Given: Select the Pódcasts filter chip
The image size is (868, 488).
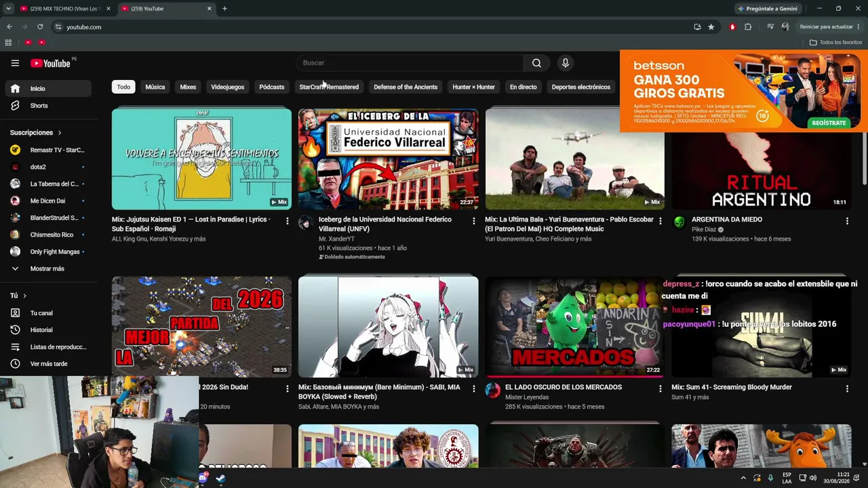Looking at the screenshot, I should (272, 87).
